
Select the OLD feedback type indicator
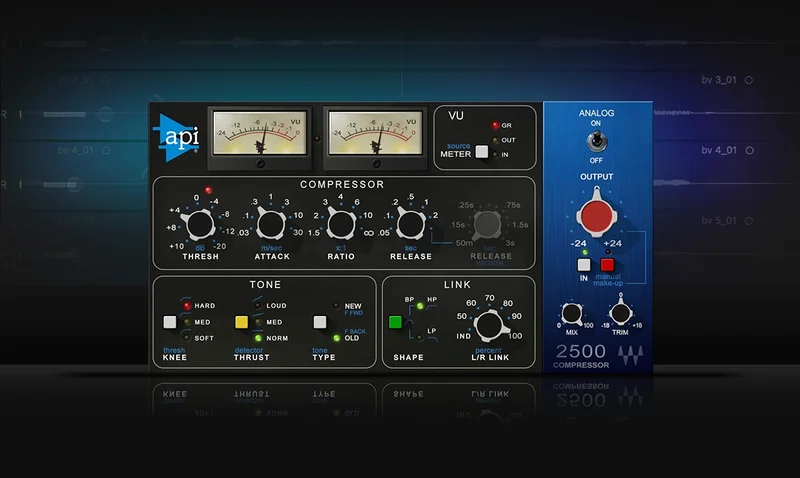click(x=336, y=338)
